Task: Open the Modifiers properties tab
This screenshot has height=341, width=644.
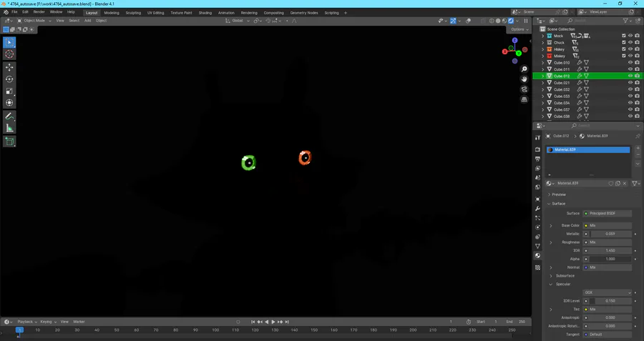Action: point(537,209)
